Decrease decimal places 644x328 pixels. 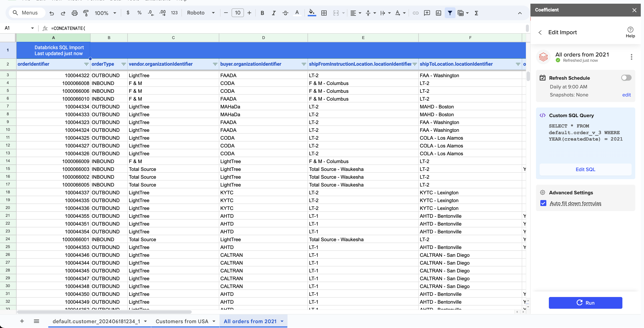(x=151, y=13)
